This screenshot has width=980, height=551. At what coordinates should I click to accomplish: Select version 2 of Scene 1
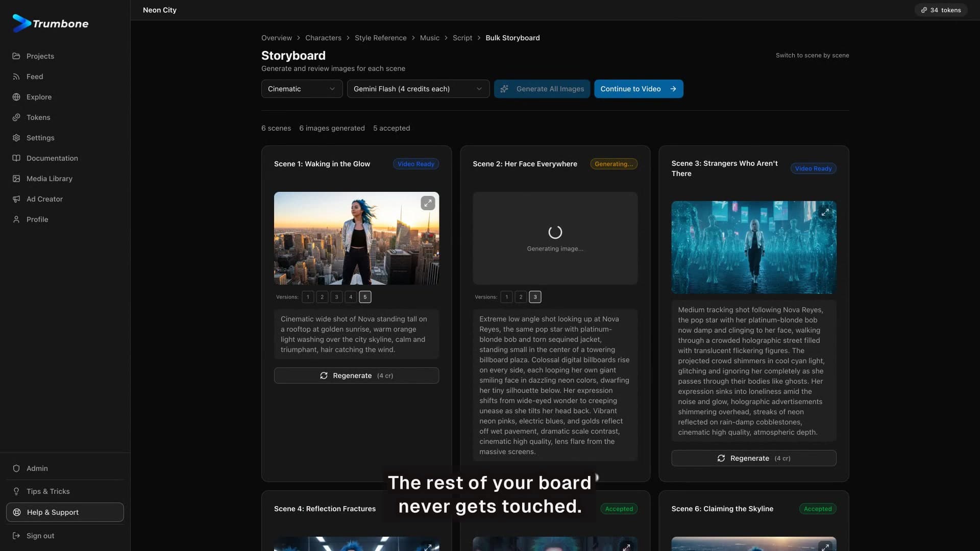[322, 297]
